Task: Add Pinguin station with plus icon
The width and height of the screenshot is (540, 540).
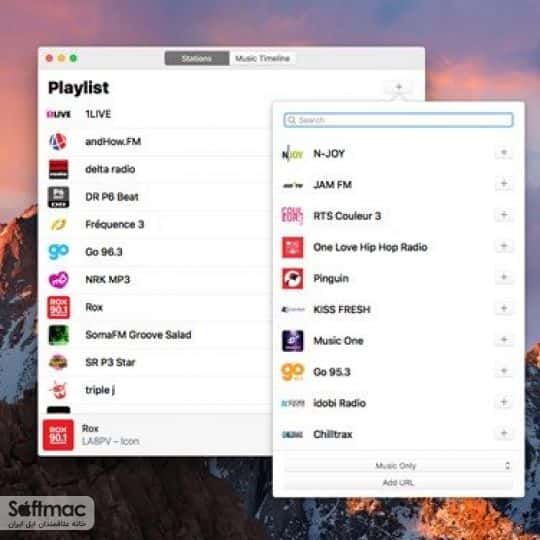Action: click(503, 277)
